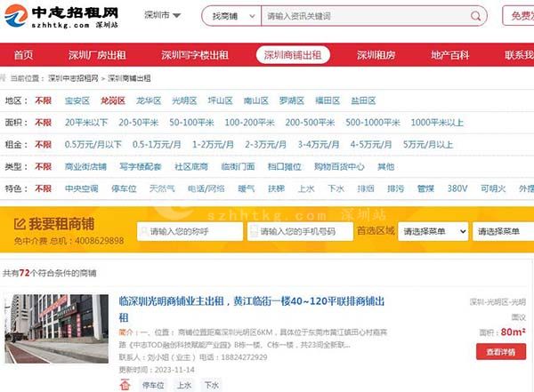534x392 pixels.
Task: Click 深圳商铺出租 breadcrumb link
Action: pyautogui.click(x=129, y=78)
